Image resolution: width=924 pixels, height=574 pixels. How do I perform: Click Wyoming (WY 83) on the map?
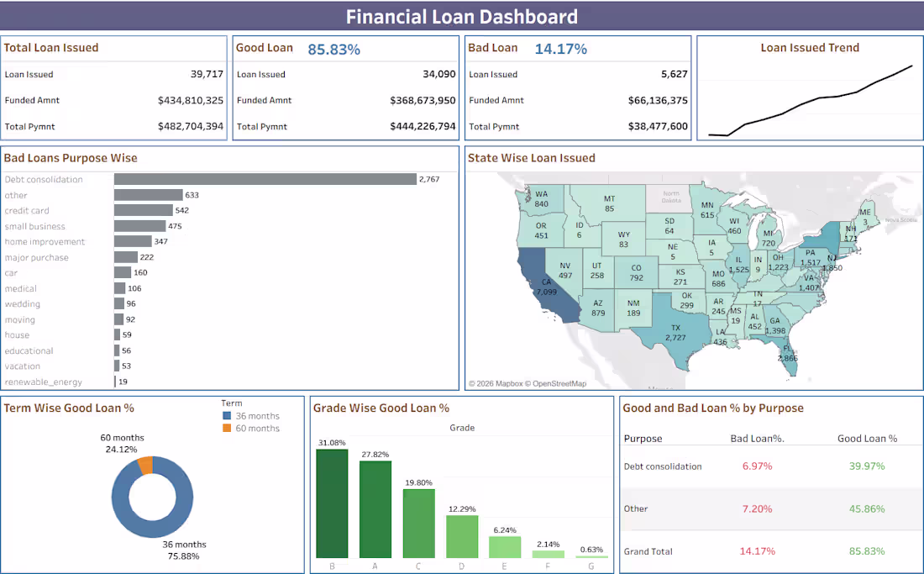coord(624,240)
